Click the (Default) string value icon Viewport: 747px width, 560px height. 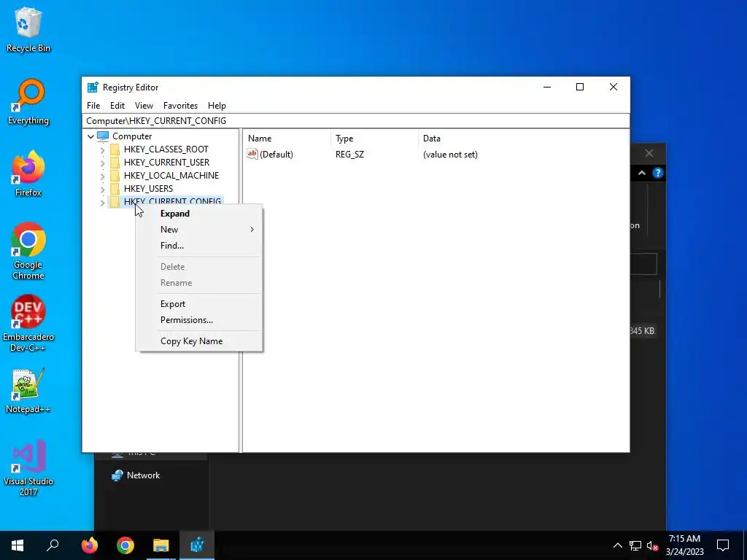click(x=252, y=154)
